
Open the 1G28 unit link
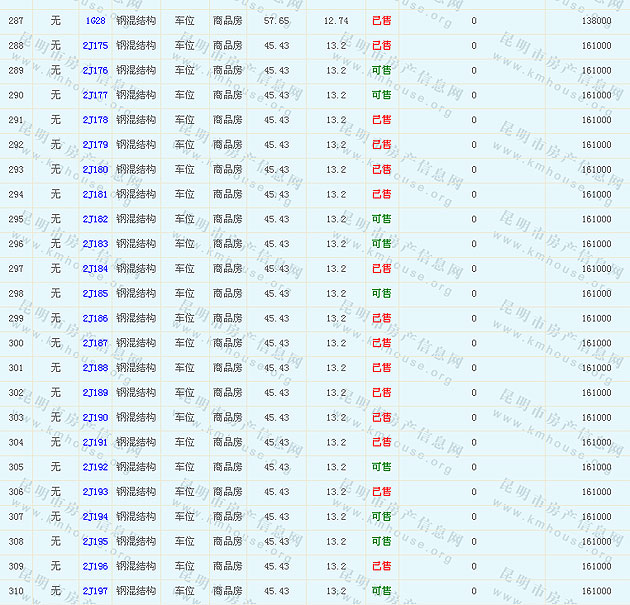pyautogui.click(x=95, y=21)
